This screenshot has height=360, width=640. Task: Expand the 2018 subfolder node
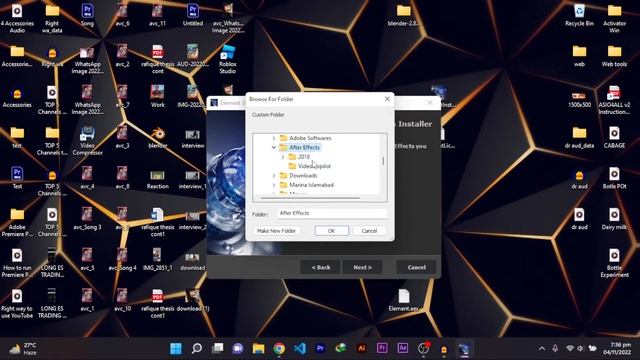click(282, 157)
